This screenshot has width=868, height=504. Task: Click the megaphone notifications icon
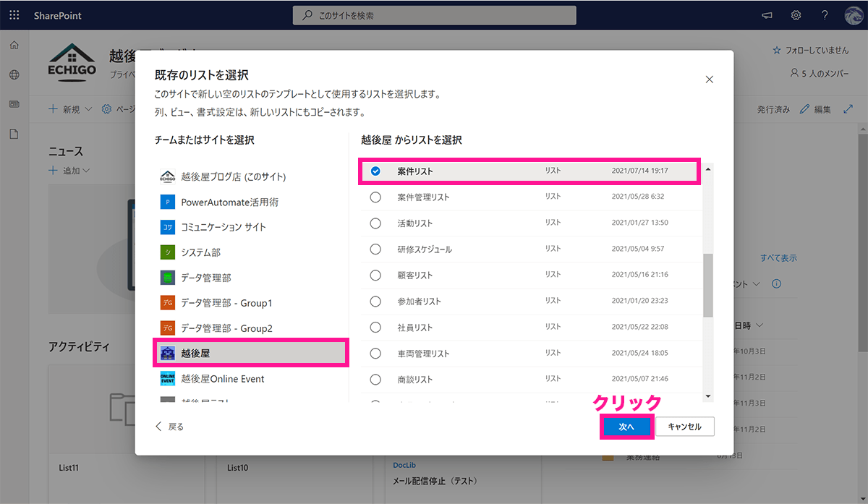tap(767, 15)
